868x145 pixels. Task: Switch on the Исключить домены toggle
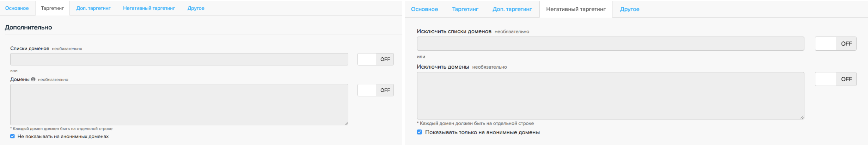(x=835, y=79)
